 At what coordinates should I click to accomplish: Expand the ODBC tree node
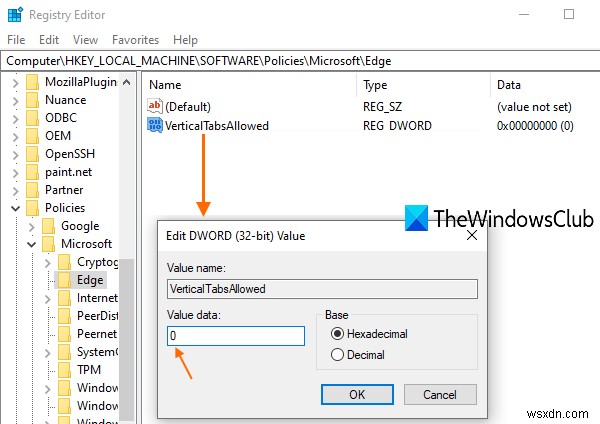click(15, 118)
